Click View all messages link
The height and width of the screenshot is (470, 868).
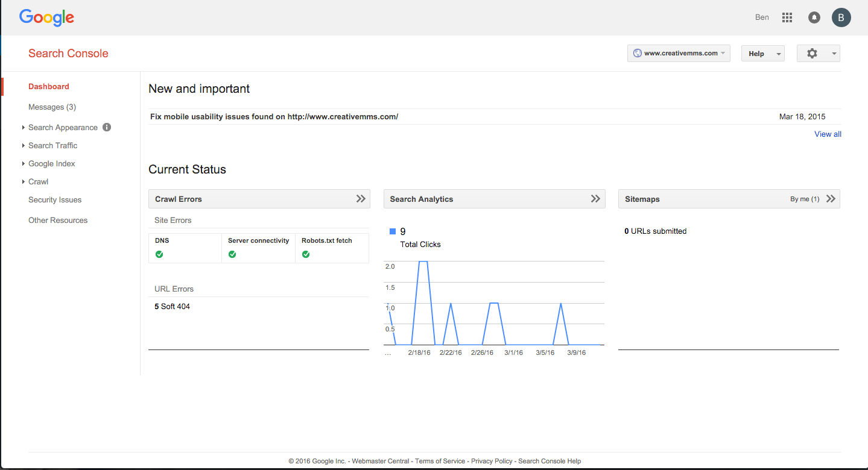(828, 134)
